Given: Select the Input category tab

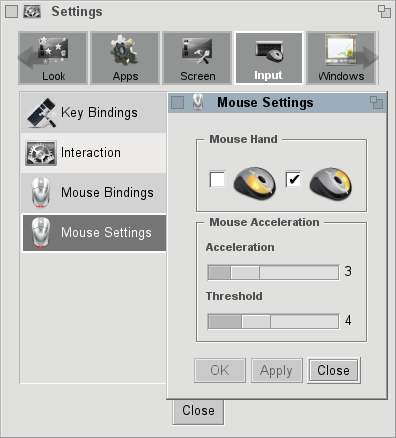Looking at the screenshot, I should pyautogui.click(x=269, y=58).
